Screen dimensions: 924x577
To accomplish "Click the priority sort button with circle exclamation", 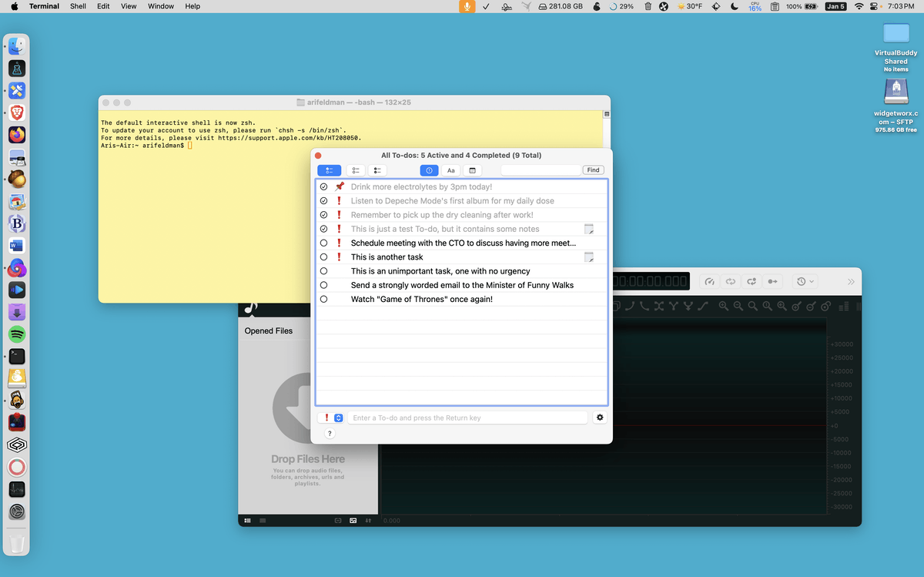I will coord(429,170).
